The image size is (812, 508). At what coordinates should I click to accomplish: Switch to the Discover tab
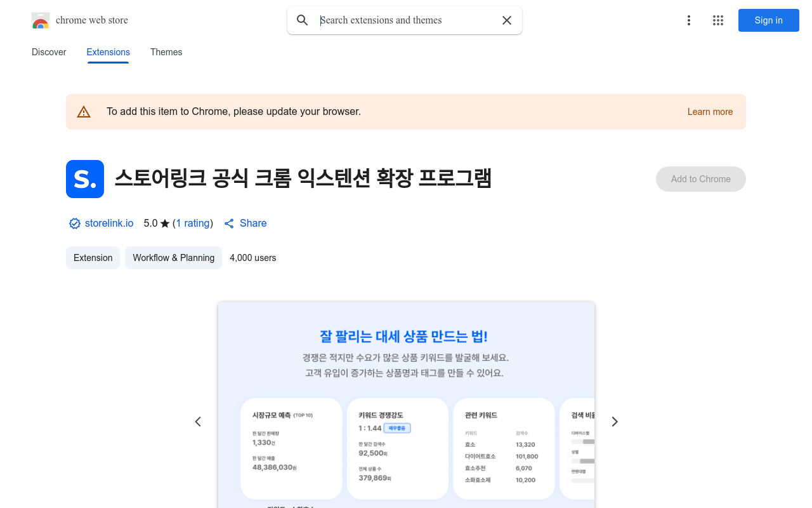pyautogui.click(x=49, y=52)
